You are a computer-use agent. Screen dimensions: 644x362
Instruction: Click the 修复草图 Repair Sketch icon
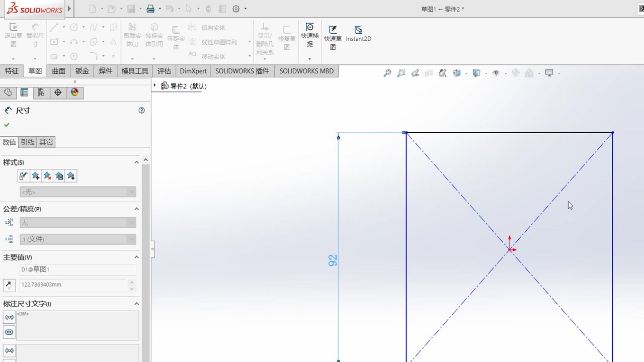(x=287, y=38)
